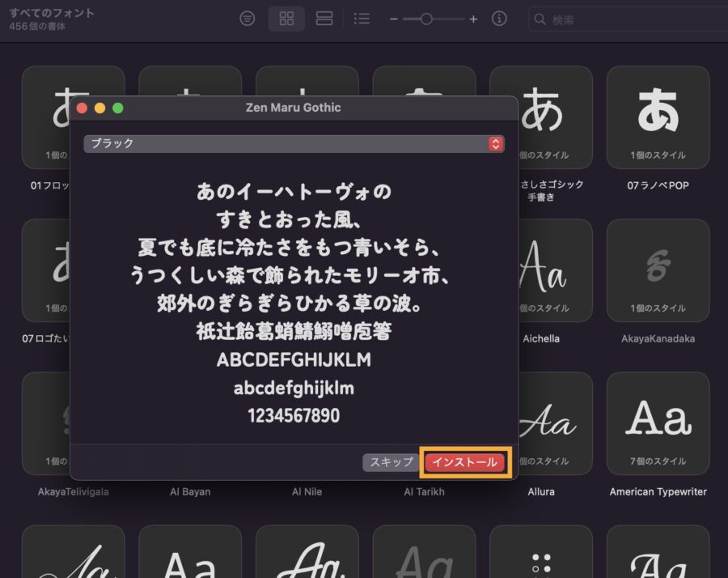Click the Zen Maru Gothic window title

pyautogui.click(x=294, y=108)
